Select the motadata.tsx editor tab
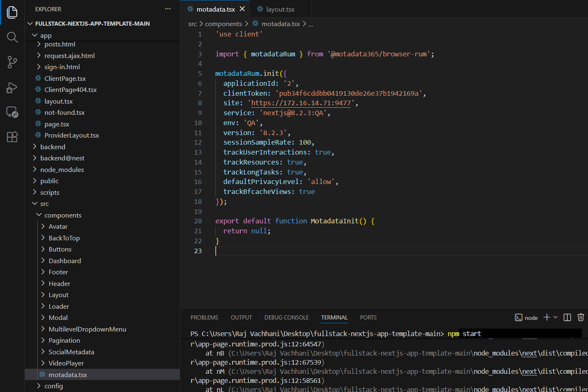Viewport: 588px width, 392px height. [216, 9]
